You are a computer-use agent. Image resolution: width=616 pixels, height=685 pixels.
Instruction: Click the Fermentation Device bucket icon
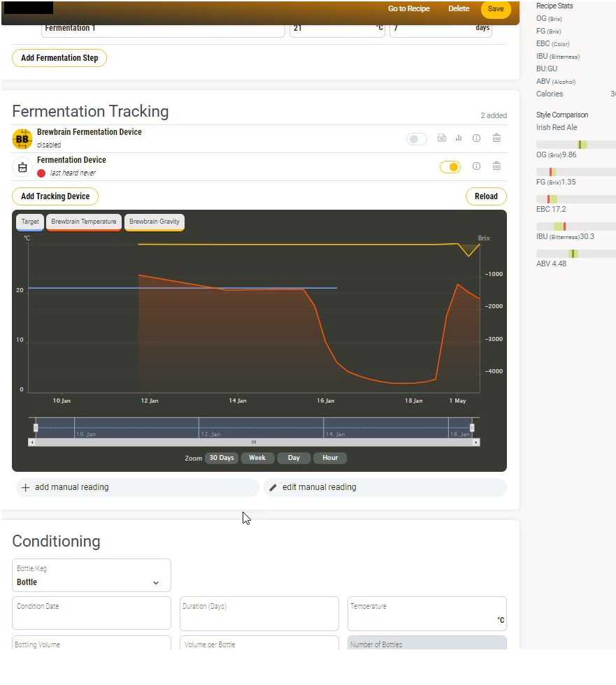point(22,167)
